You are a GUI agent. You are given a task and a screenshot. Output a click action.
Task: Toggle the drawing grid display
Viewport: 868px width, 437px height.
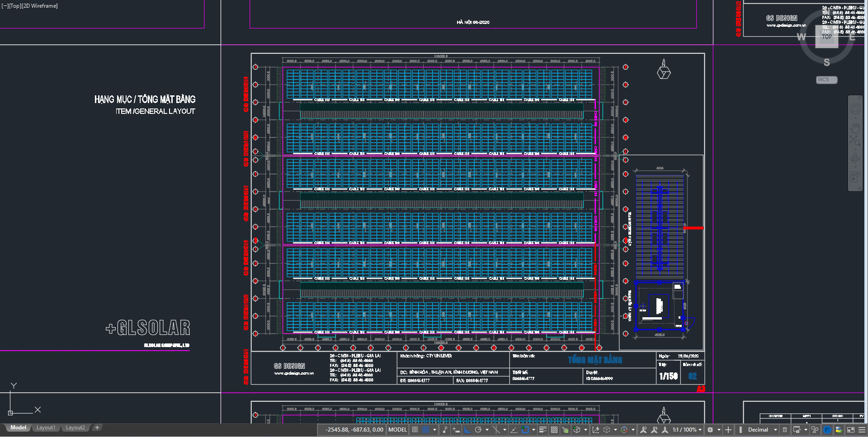click(x=415, y=430)
